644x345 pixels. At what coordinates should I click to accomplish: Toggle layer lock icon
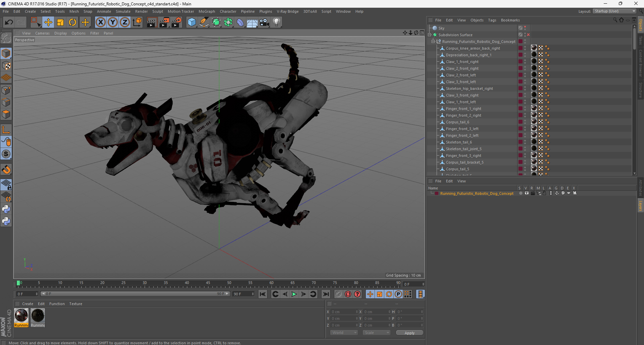pyautogui.click(x=544, y=193)
